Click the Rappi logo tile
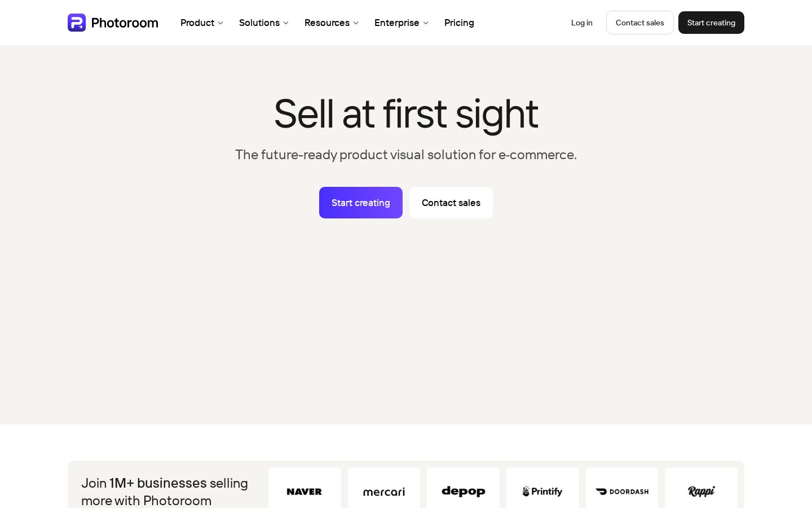This screenshot has height=508, width=812. click(701, 488)
